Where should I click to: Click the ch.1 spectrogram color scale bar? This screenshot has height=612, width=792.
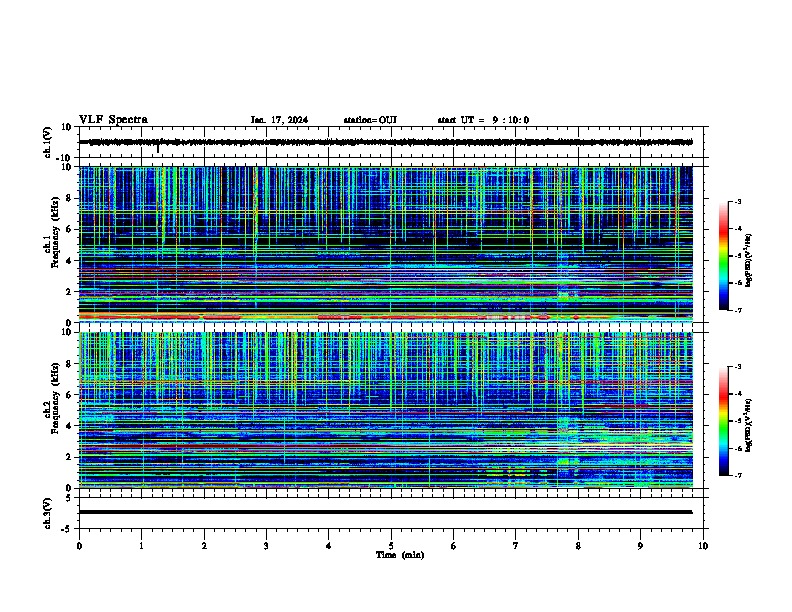click(x=724, y=256)
